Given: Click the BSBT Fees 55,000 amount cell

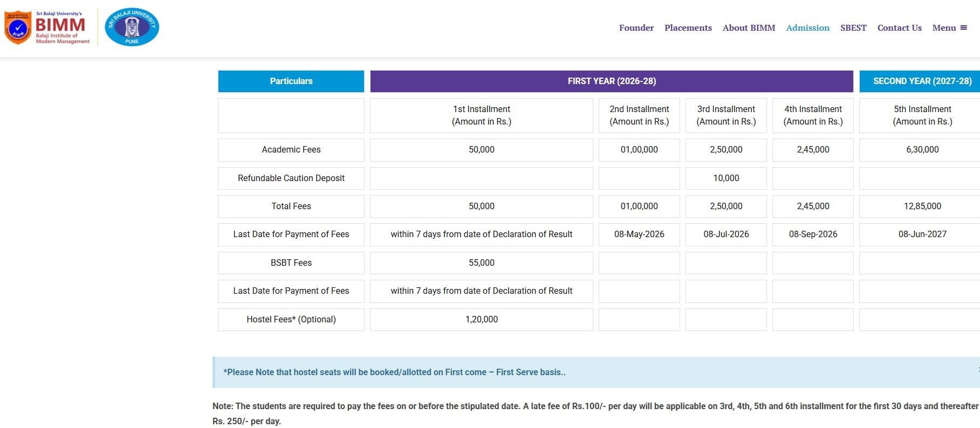Looking at the screenshot, I should (481, 263).
